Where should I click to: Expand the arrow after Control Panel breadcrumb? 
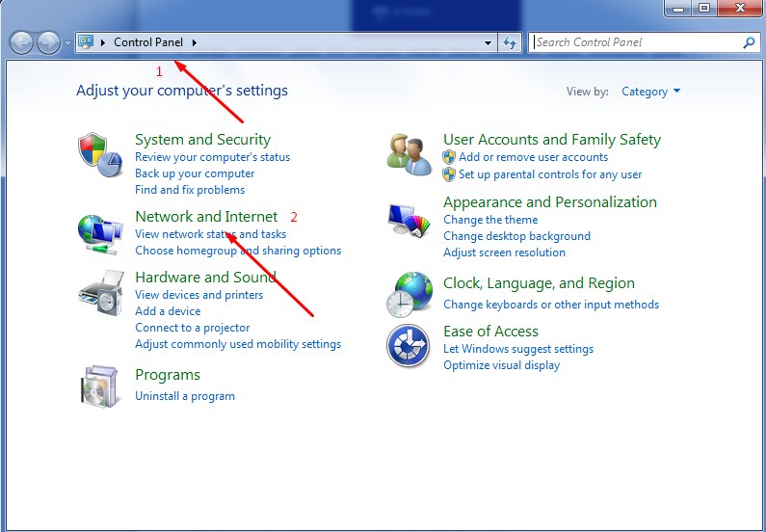tap(195, 42)
